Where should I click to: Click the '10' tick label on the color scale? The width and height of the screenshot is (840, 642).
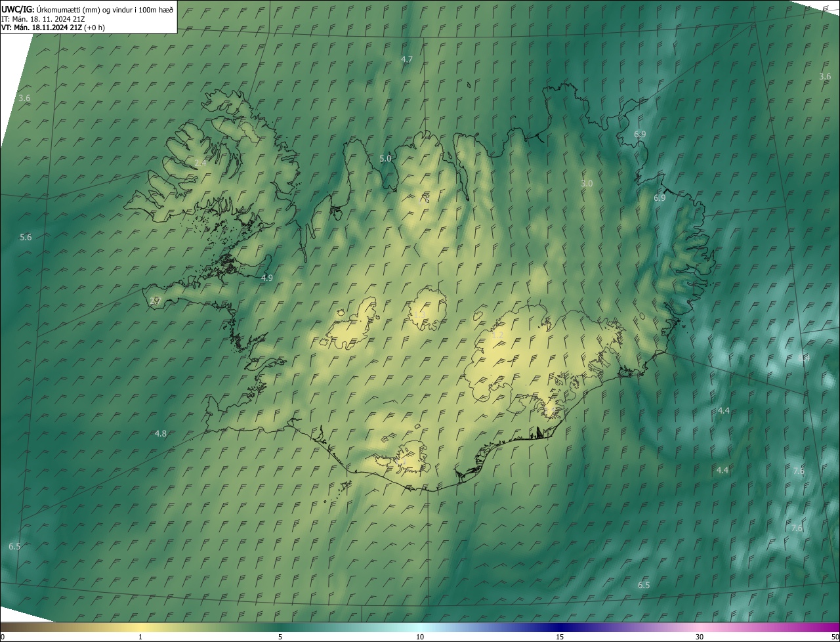pyautogui.click(x=420, y=637)
